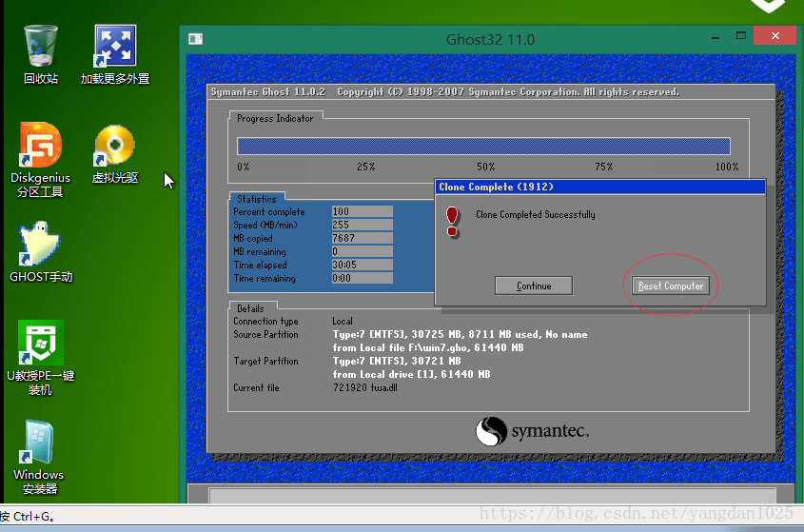Click the Time elapsed value 30:05
This screenshot has height=532, width=804.
(362, 265)
